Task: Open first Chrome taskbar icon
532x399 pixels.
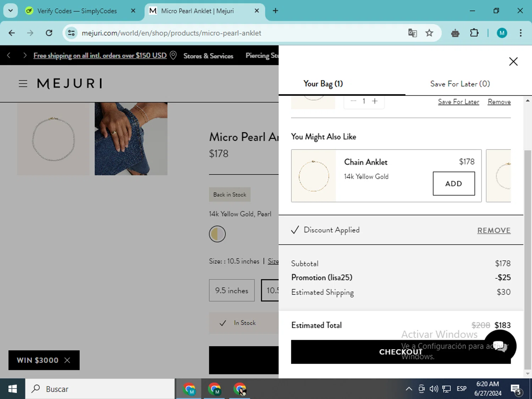Action: (x=189, y=389)
